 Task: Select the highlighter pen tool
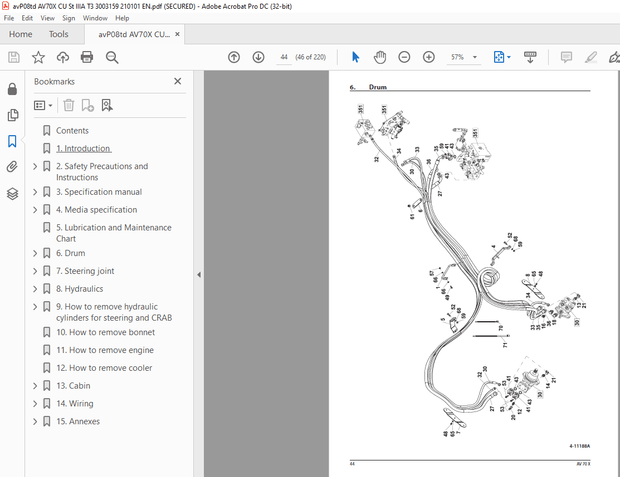pyautogui.click(x=591, y=57)
